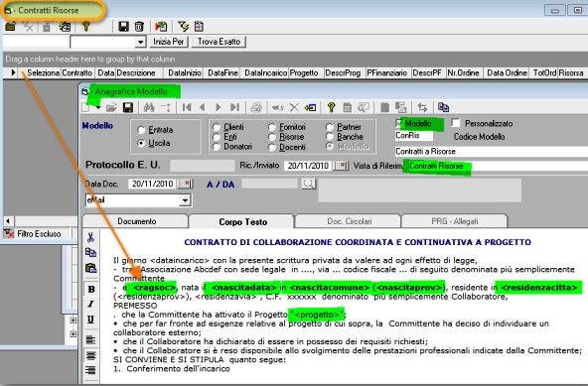588x386 pixels.
Task: Go to first record in Anagrafica Modello
Action: tap(187, 108)
